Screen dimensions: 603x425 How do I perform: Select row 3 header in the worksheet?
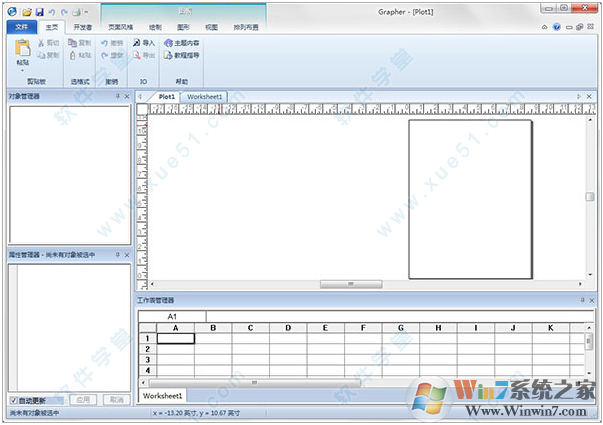147,360
